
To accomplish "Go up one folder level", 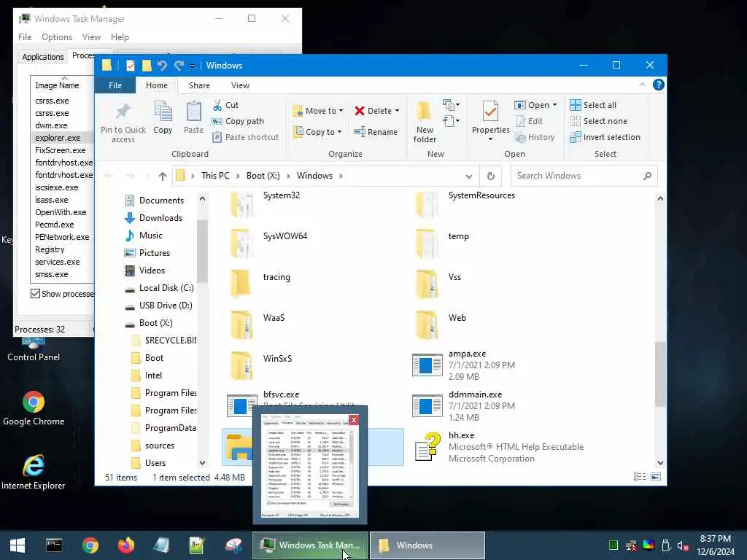I will (x=163, y=176).
